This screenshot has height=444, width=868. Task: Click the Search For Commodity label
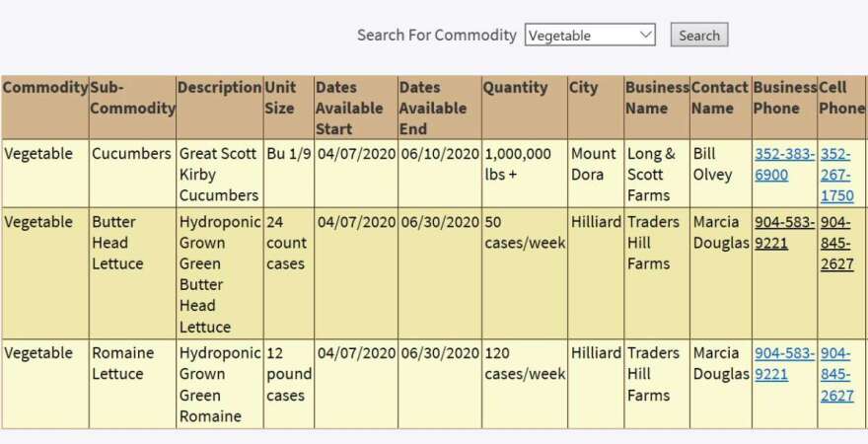coord(436,35)
